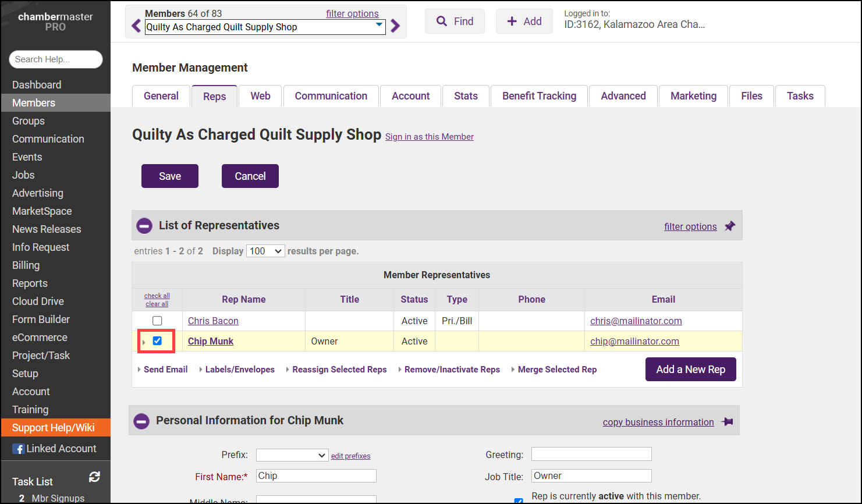Open the Benefit Tracking tab
The image size is (862, 504).
click(539, 96)
